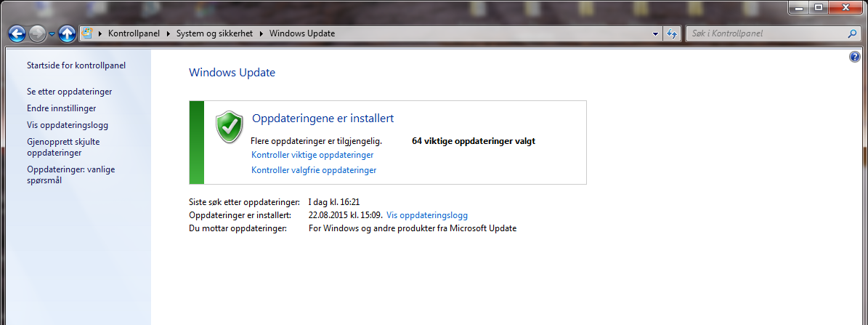Maximize the window
This screenshot has height=325, width=868.
[x=818, y=7]
